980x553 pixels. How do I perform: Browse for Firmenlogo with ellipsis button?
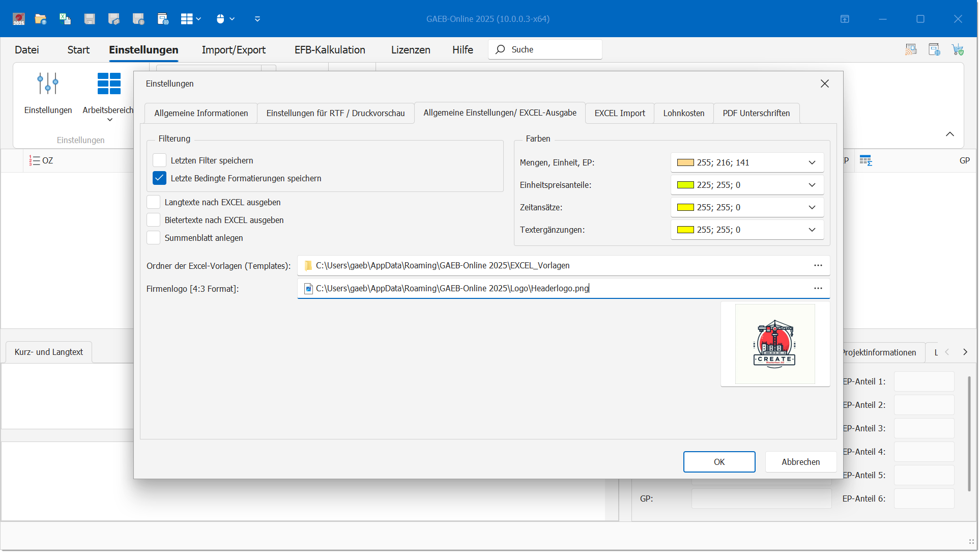coord(818,288)
